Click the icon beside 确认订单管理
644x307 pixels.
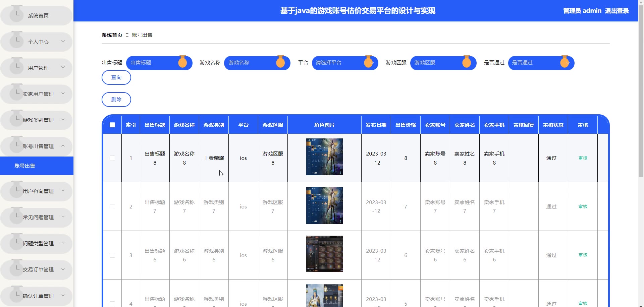[x=16, y=294]
